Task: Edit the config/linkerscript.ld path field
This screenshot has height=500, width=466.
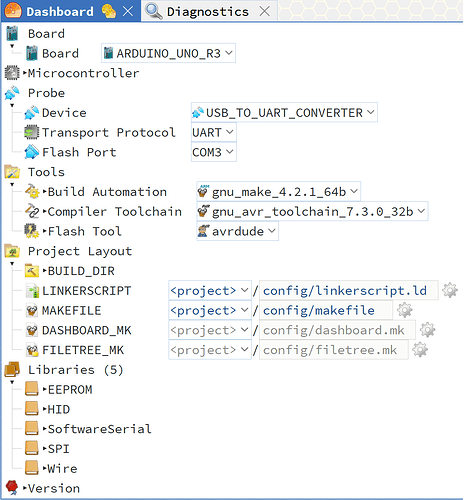Action: coord(349,291)
